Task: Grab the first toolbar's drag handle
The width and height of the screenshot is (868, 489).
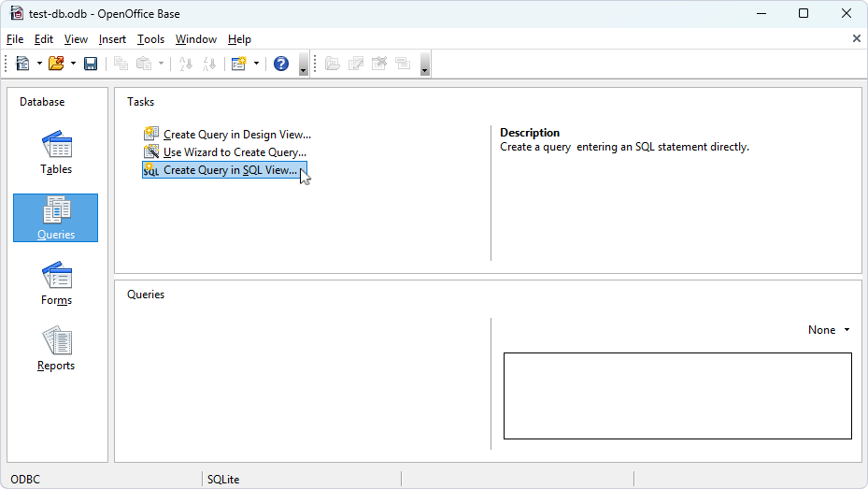Action: (7, 64)
